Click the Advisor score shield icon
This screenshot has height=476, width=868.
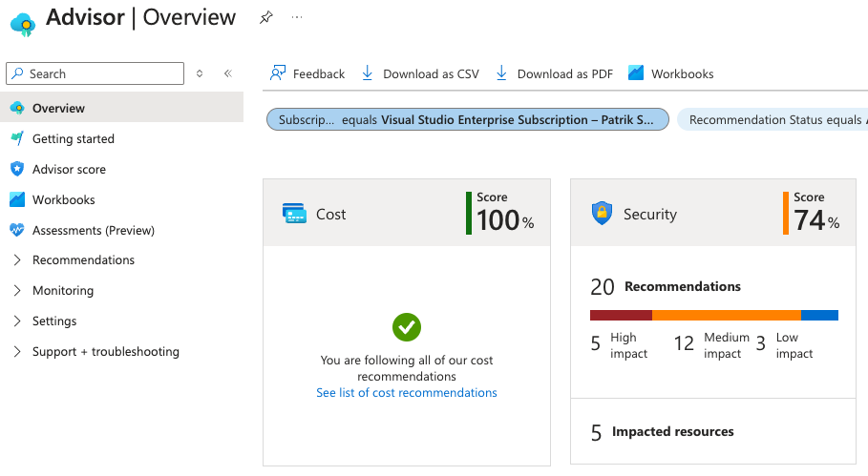point(17,169)
